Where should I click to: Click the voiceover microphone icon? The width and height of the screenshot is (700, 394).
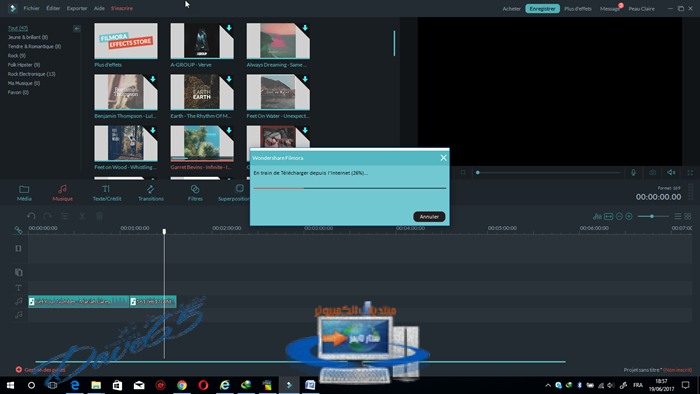633,172
